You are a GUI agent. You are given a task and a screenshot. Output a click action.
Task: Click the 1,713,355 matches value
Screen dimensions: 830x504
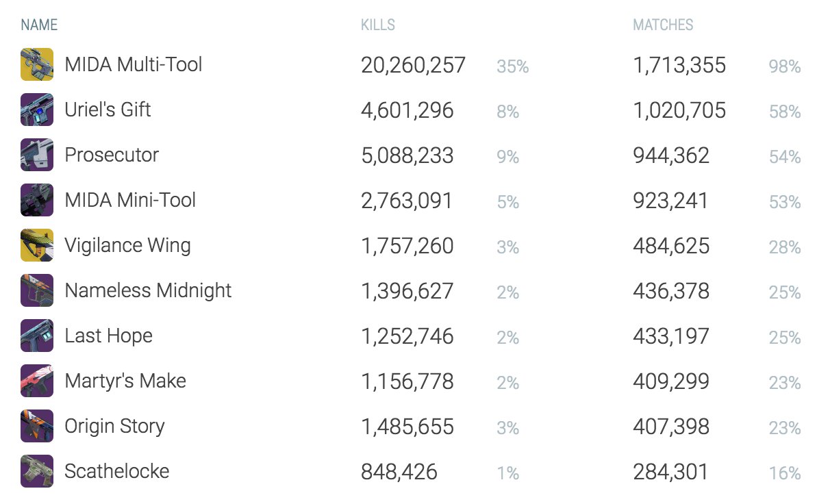tap(679, 65)
